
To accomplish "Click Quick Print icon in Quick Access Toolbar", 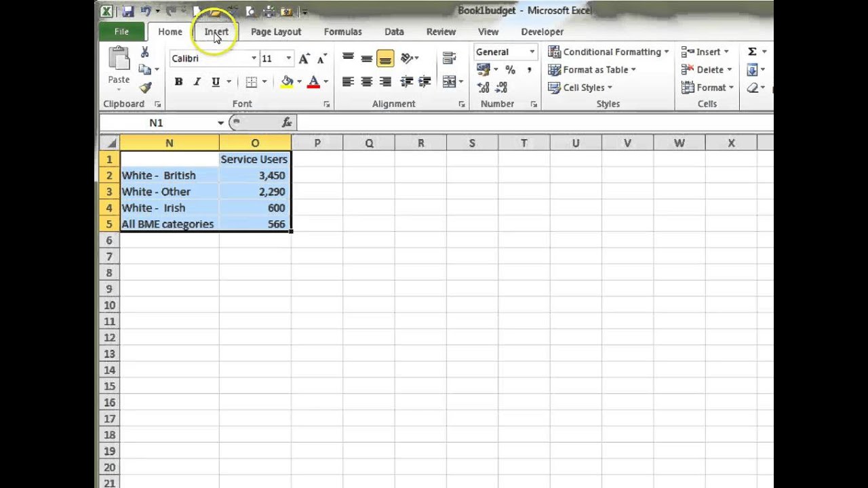I will point(269,11).
